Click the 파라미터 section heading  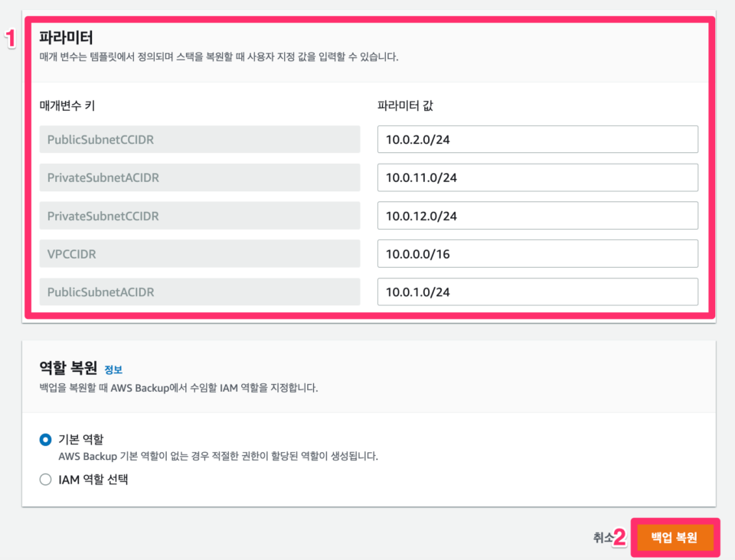click(66, 37)
